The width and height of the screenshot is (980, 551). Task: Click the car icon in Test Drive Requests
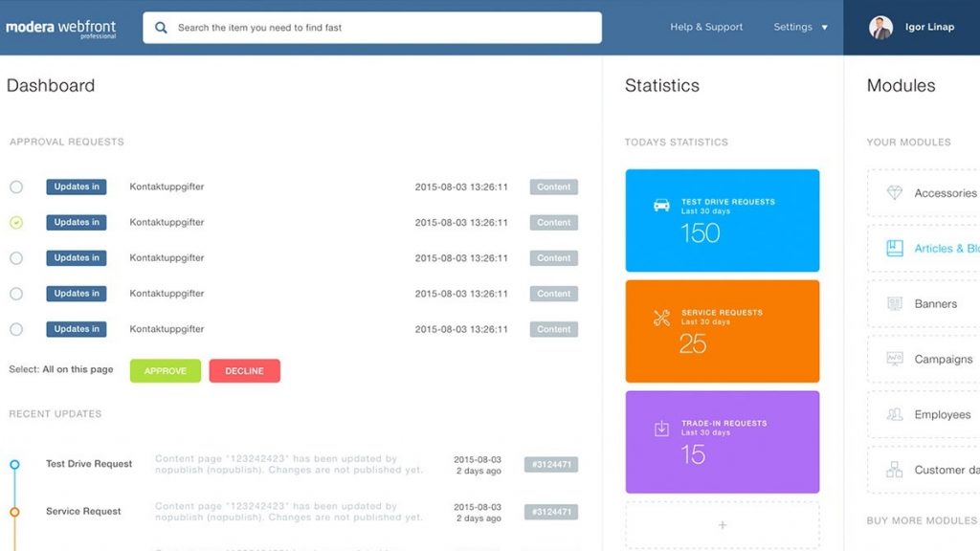click(661, 206)
